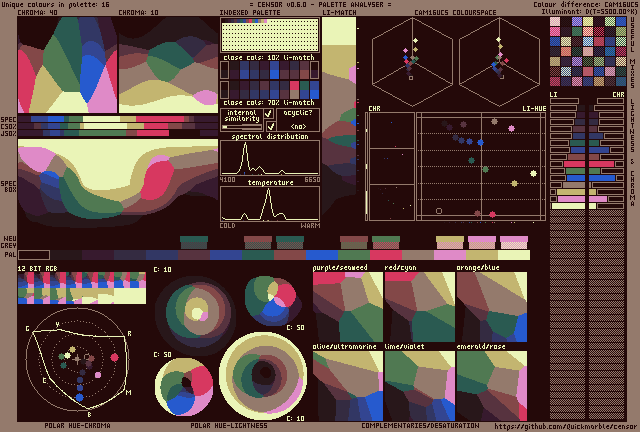The width and height of the screenshot is (640, 432).
Task: Click the 'close cols: 70% li-match' label
Action: point(269,102)
